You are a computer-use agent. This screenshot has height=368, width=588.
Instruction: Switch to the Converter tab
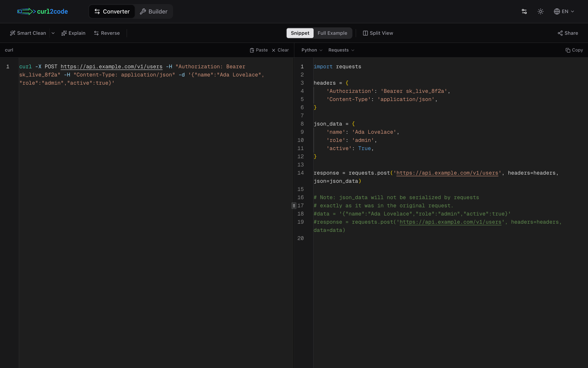tap(112, 11)
